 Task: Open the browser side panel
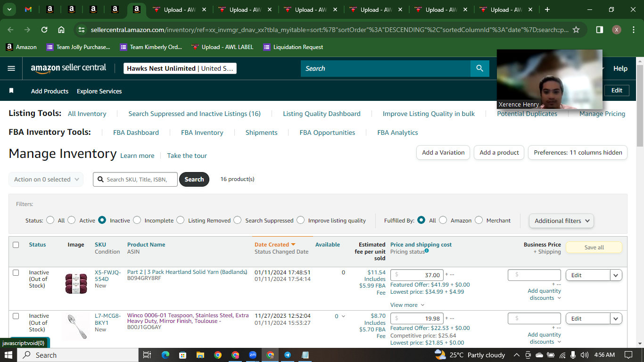(x=600, y=30)
